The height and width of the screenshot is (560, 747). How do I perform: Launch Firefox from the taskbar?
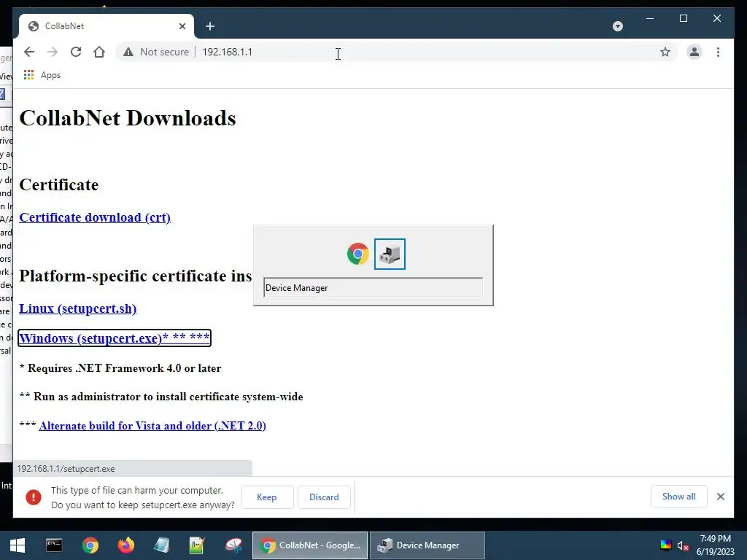(125, 545)
